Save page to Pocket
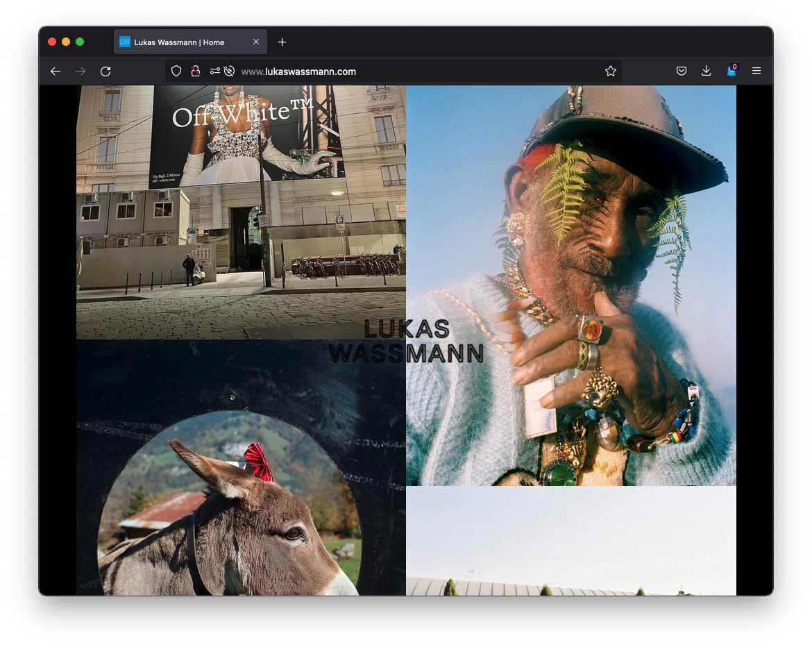Viewport: 812px width, 647px height. click(682, 71)
